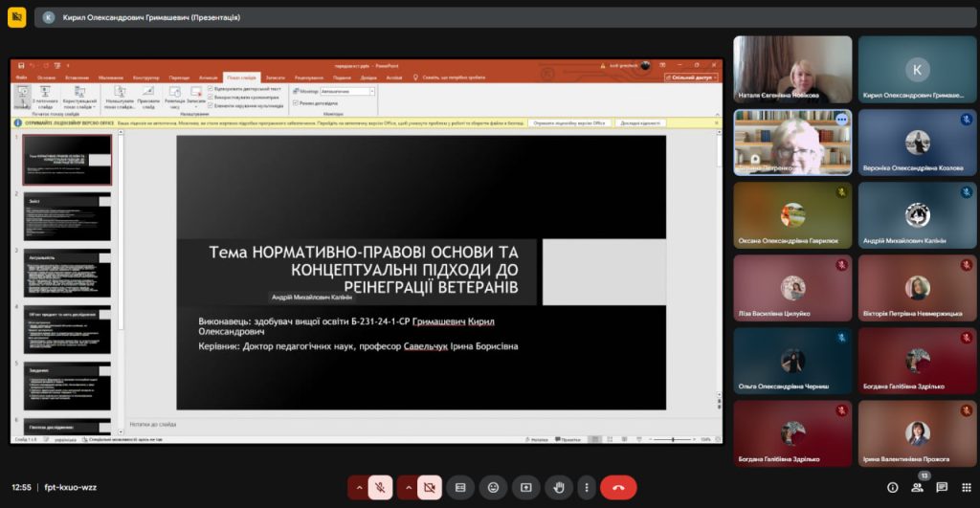Open the chat with everyone panel
The height and width of the screenshot is (508, 980).
(942, 487)
